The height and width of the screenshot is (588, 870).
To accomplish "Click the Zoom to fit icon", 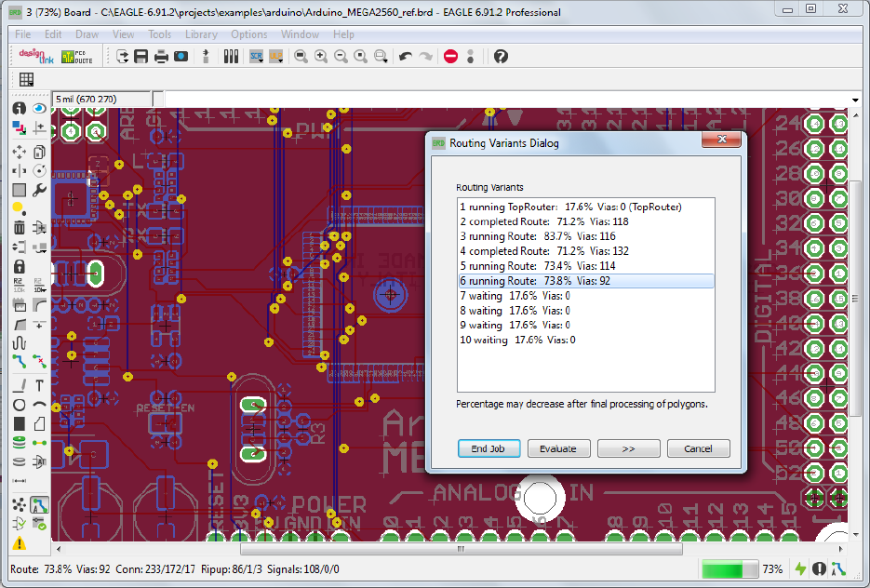I will 301,56.
